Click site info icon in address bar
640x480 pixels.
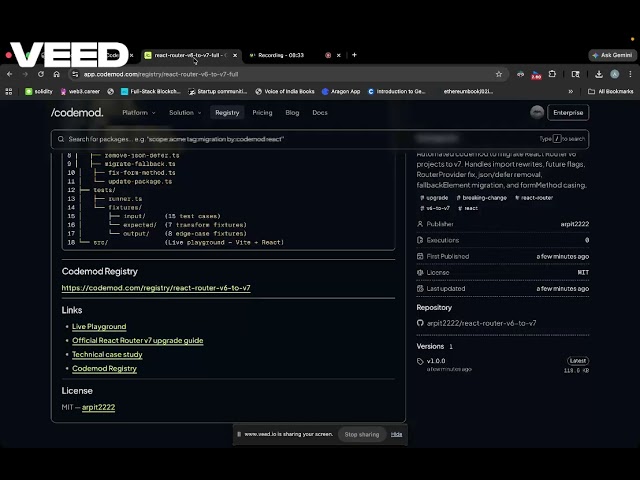coord(75,74)
